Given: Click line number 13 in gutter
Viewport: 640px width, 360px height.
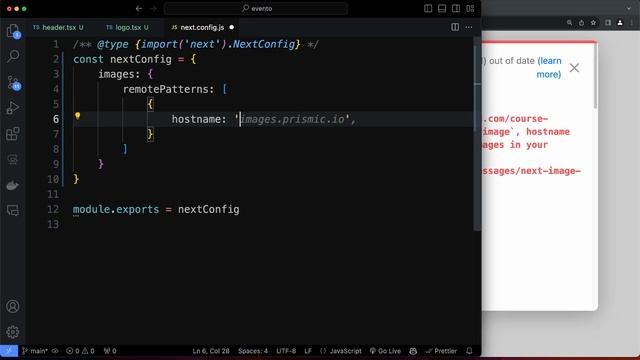Looking at the screenshot, I should (53, 224).
